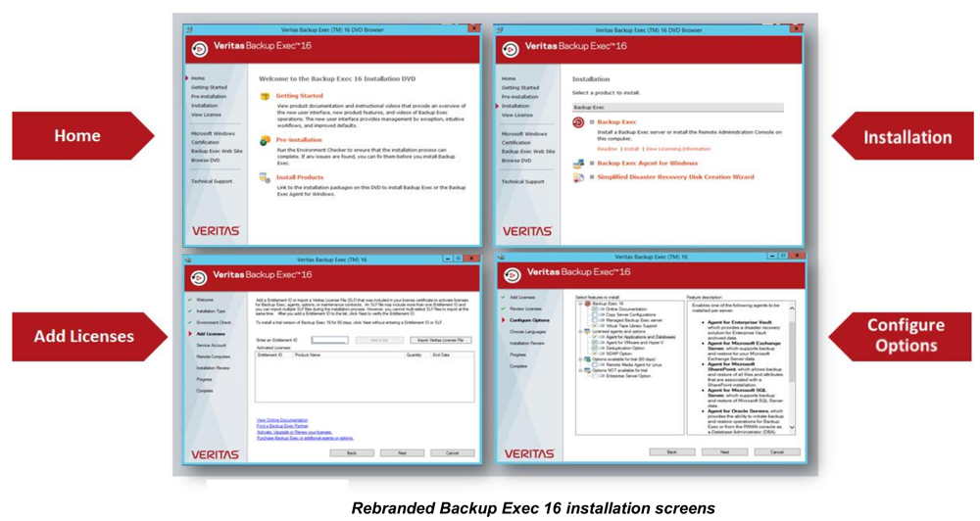Click the title bar system icon of Add Licenses window
The height and width of the screenshot is (521, 980).
(x=189, y=260)
